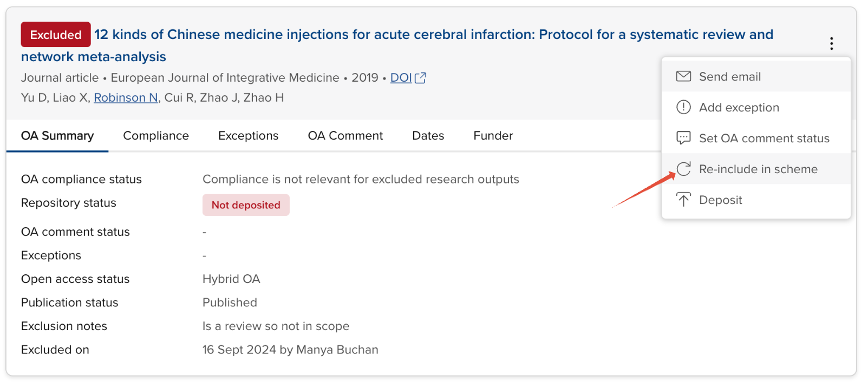The image size is (868, 389).
Task: Click the circular arrow Re-include icon
Action: [683, 169]
